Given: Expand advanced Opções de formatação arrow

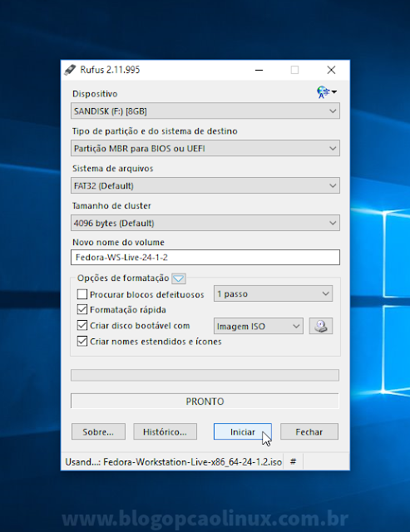Looking at the screenshot, I should (x=179, y=279).
